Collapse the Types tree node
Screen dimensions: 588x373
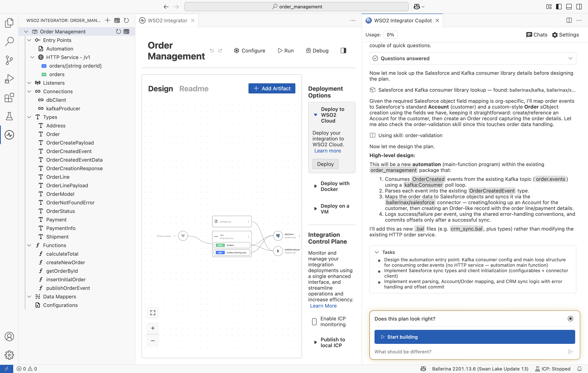[29, 117]
